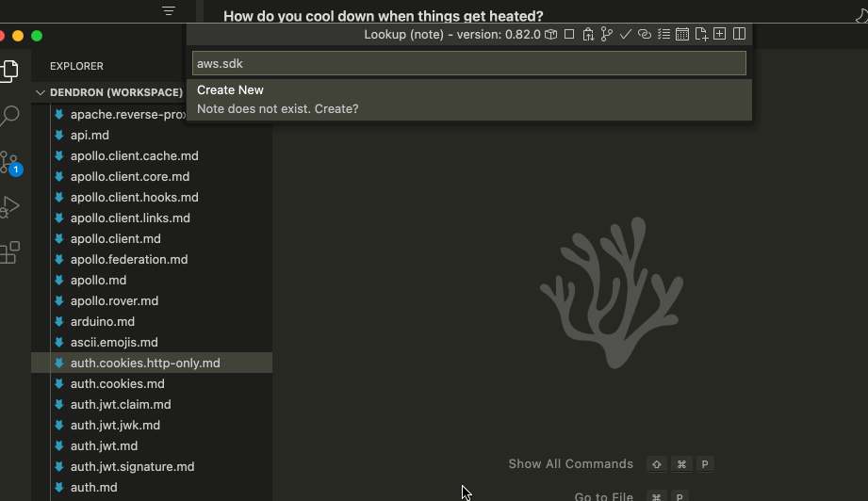Toggle direct child only branch icon

607,34
